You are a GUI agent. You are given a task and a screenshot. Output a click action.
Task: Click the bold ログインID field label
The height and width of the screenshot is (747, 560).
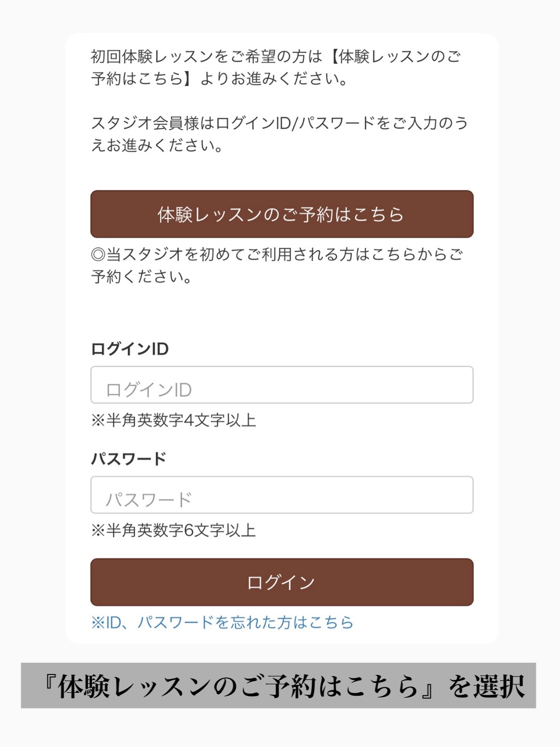coord(130,349)
